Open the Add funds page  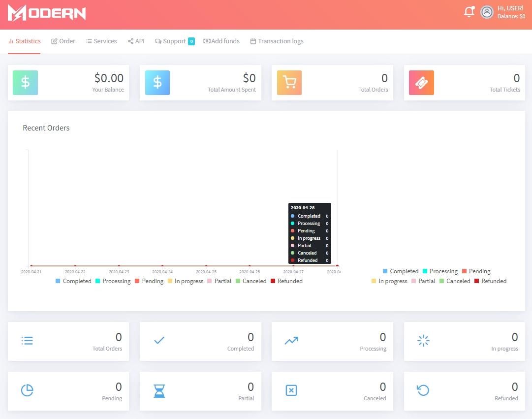221,41
